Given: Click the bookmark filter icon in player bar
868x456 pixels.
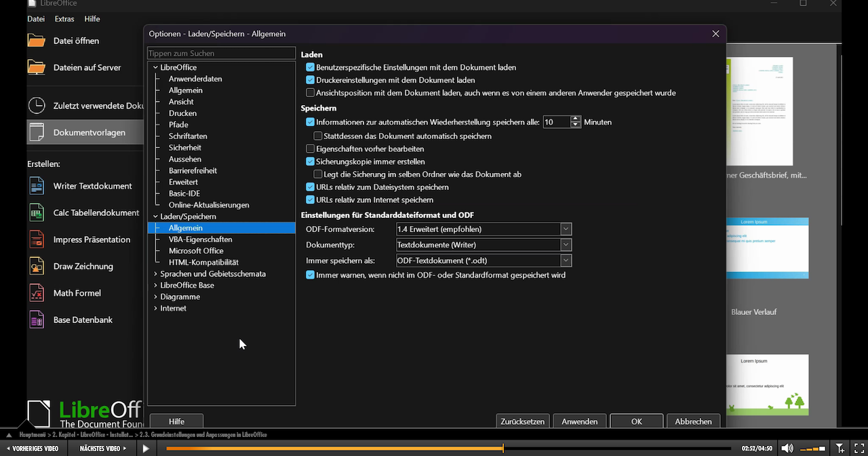Looking at the screenshot, I should pyautogui.click(x=840, y=449).
